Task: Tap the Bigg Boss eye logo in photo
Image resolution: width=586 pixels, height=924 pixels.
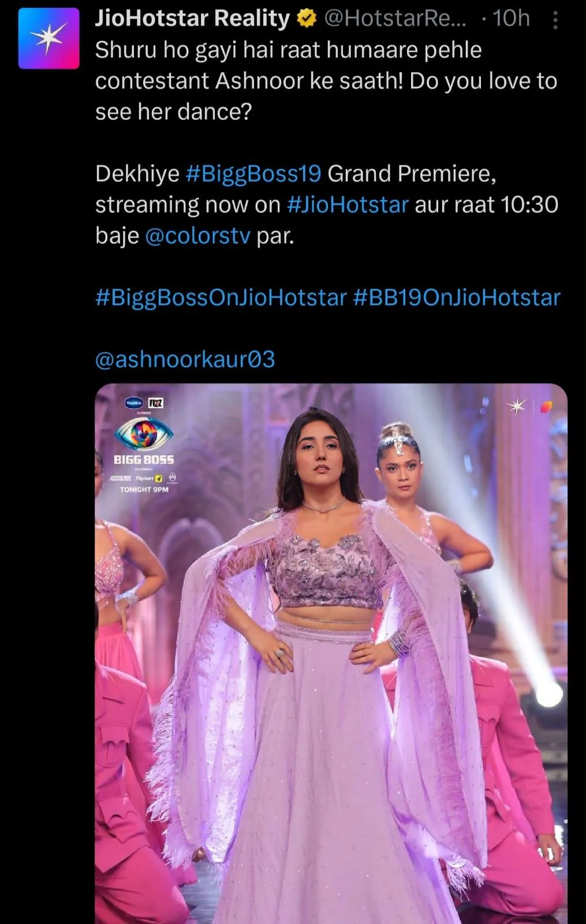Action: point(144,434)
